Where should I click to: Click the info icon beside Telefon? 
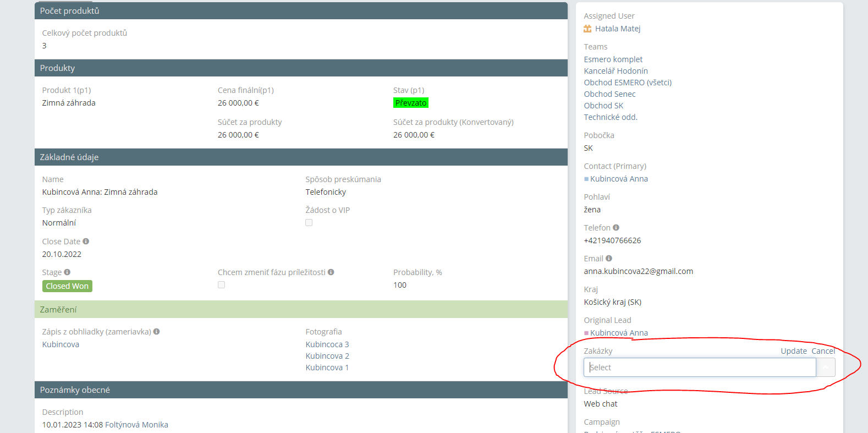616,228
